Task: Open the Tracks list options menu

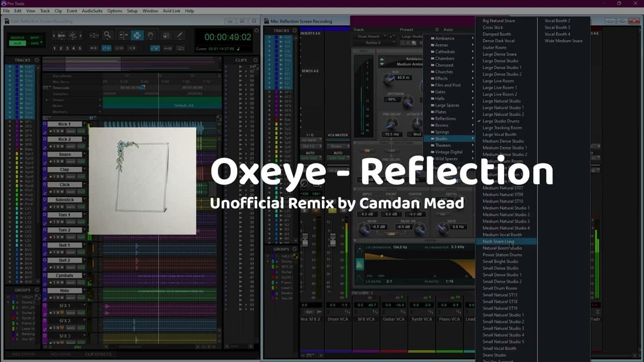Action: (37, 60)
